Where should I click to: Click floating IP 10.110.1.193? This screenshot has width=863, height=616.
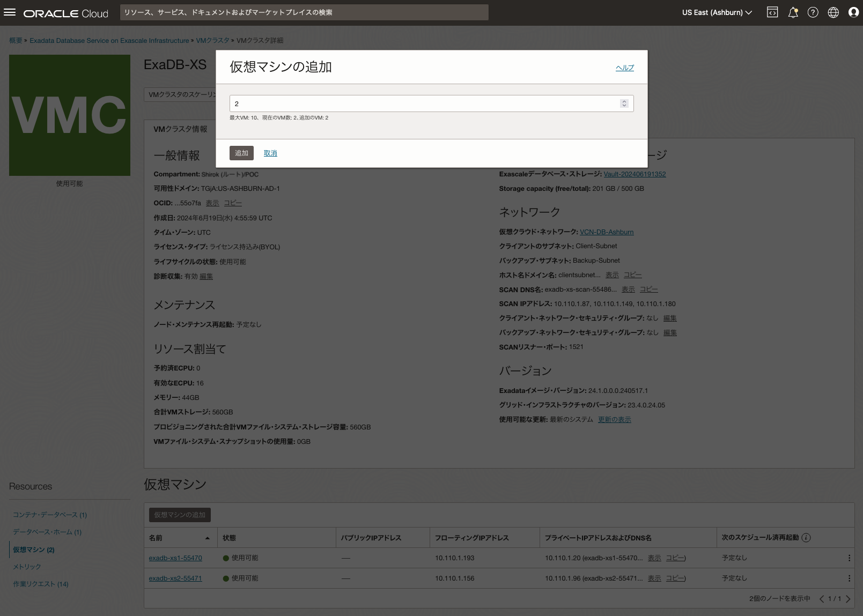pos(455,558)
